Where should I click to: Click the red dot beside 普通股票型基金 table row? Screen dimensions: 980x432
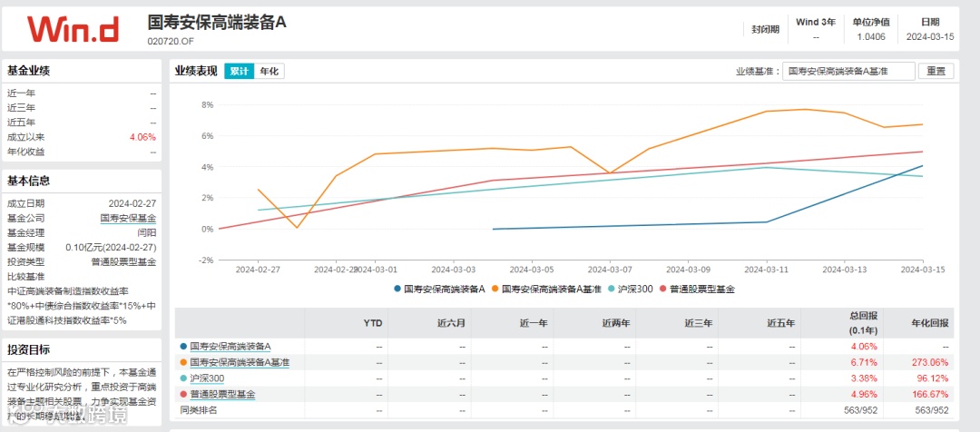(x=183, y=395)
